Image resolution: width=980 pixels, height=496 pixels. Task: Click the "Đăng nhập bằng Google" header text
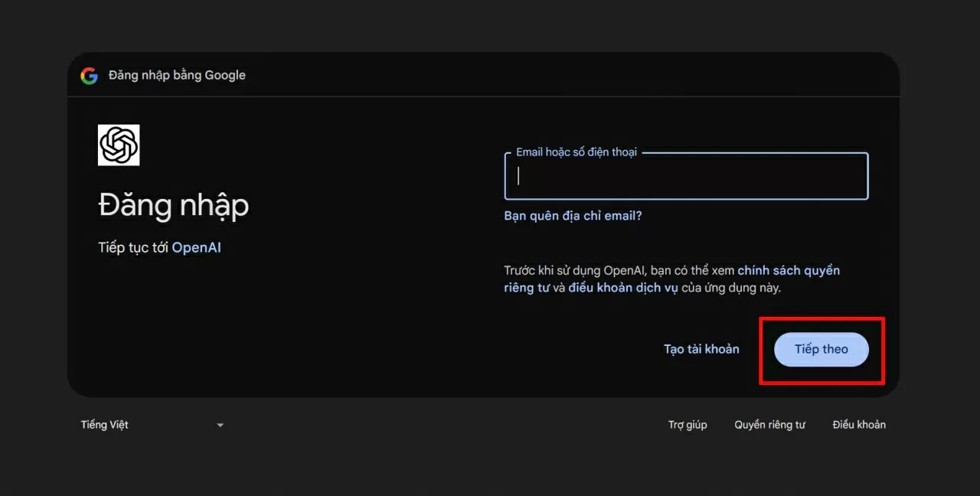[177, 75]
